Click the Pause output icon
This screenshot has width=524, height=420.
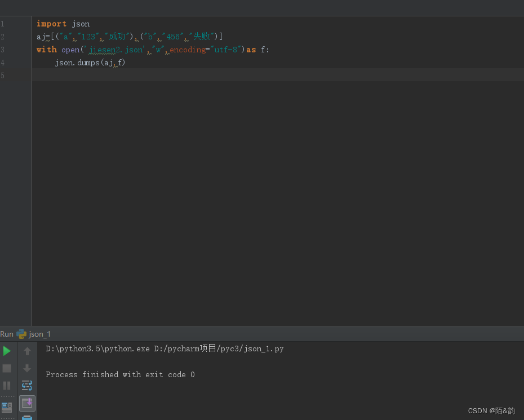click(x=7, y=386)
